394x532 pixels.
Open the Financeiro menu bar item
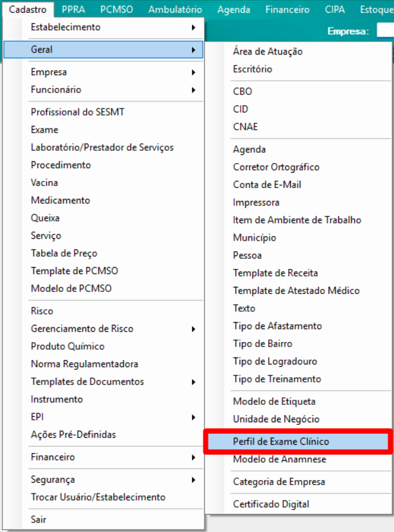[x=287, y=9]
